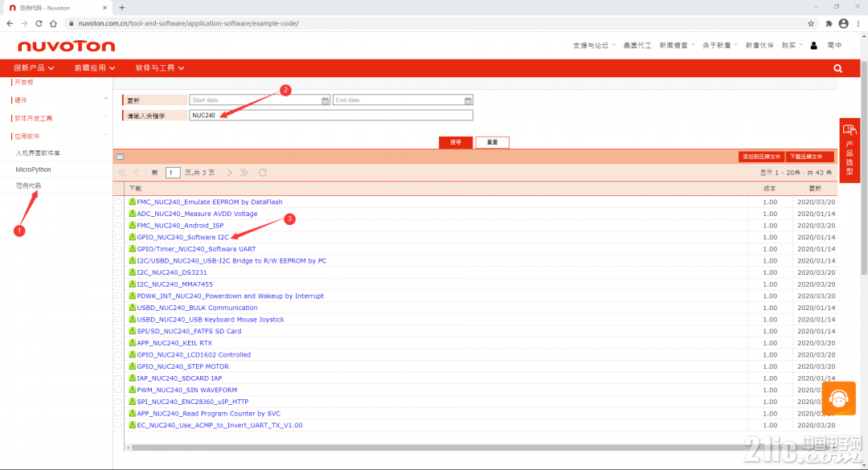Image resolution: width=868 pixels, height=470 pixels.
Task: Open the red product selection side tab
Action: [850, 150]
